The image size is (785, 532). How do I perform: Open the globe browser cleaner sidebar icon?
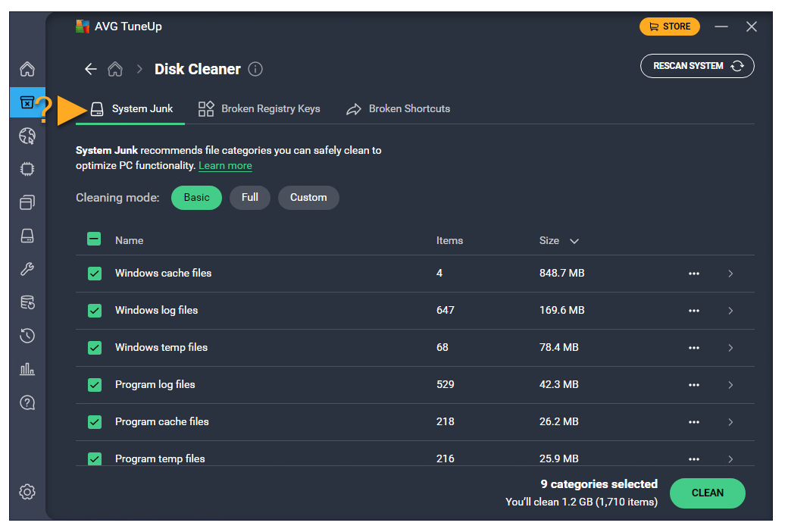(27, 136)
